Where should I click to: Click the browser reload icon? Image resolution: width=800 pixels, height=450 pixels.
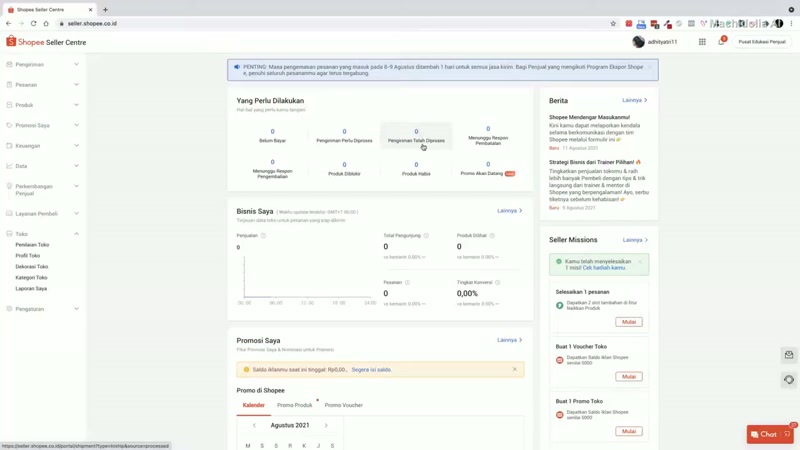tap(34, 23)
